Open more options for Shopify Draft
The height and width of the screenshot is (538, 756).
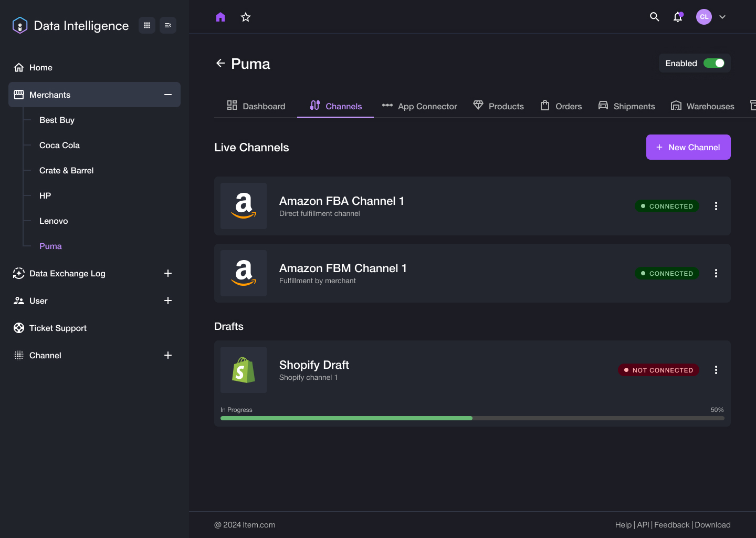(716, 370)
